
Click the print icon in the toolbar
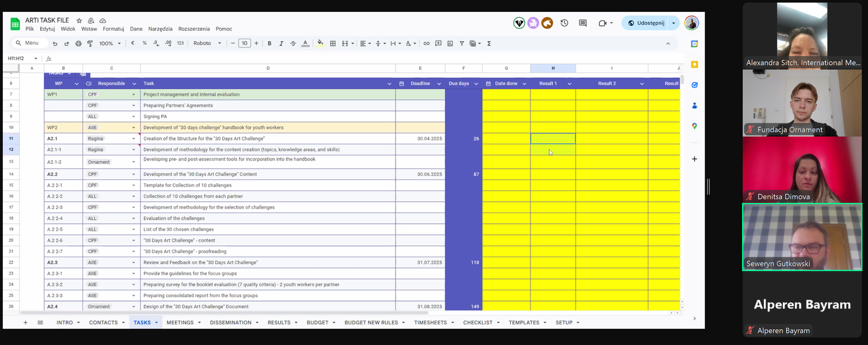tap(78, 43)
